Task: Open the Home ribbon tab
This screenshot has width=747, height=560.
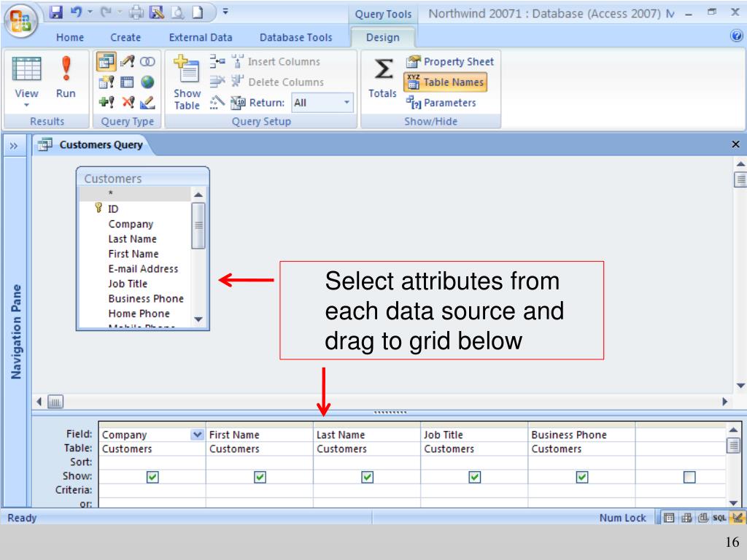Action: click(x=70, y=37)
